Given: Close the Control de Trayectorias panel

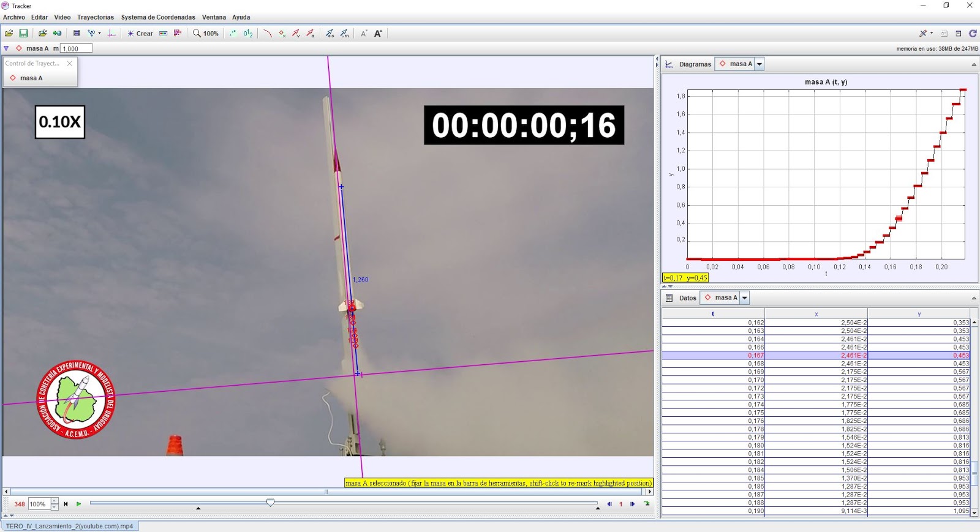Looking at the screenshot, I should point(69,63).
